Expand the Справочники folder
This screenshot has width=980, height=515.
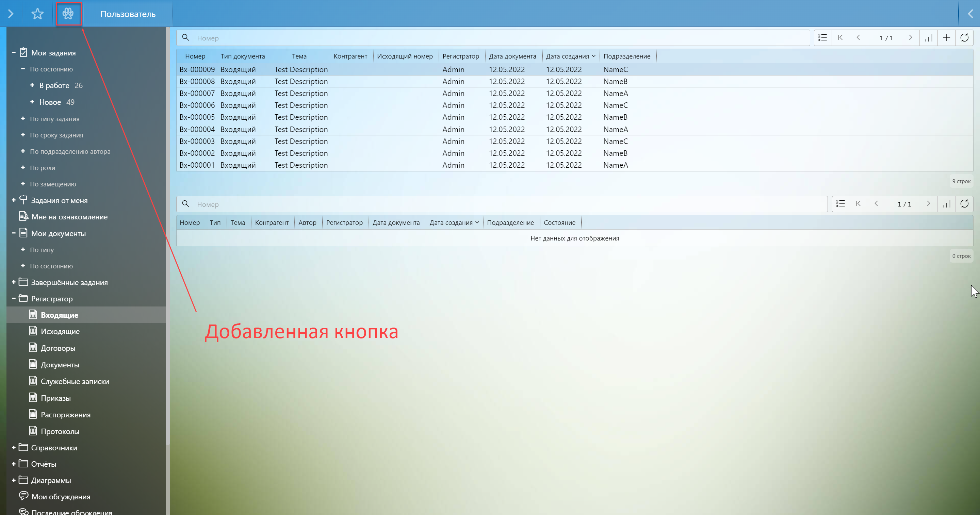[14, 448]
